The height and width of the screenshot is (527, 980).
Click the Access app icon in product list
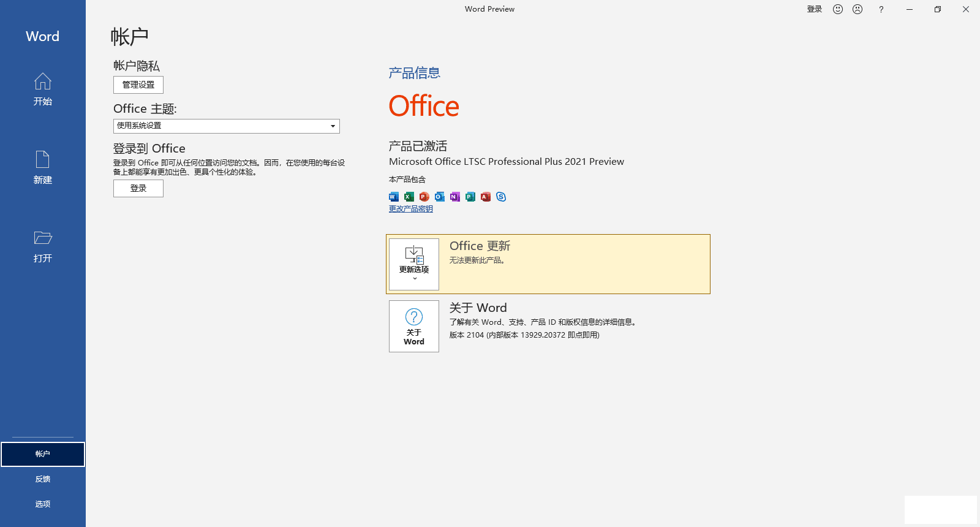[486, 197]
